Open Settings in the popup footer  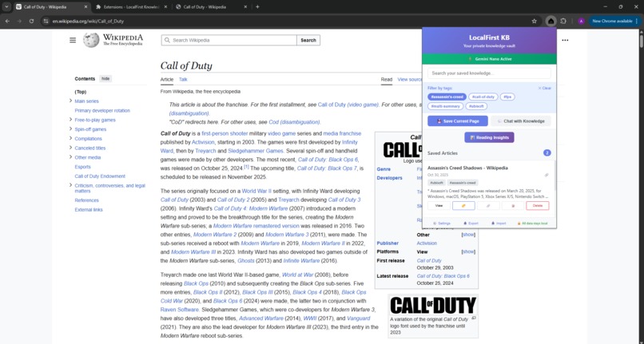click(442, 223)
